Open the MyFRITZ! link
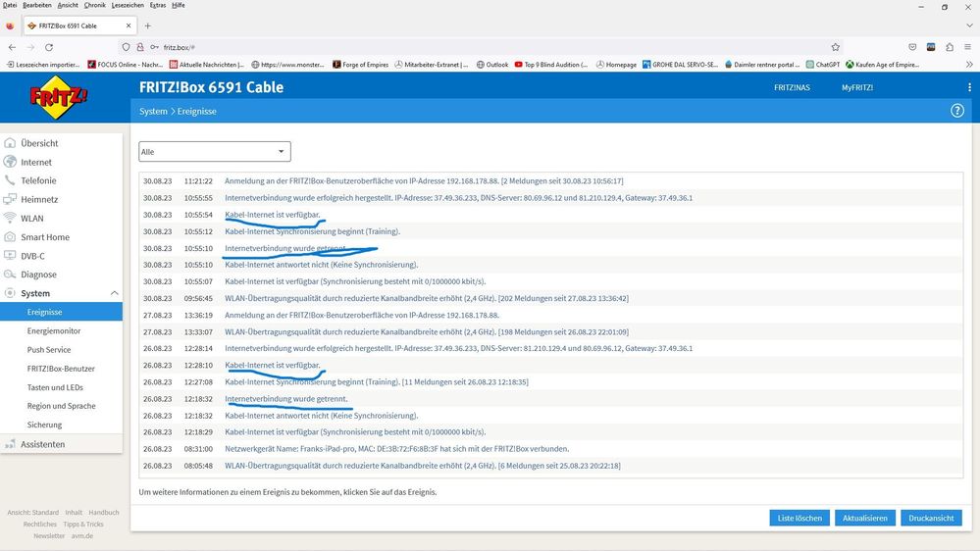This screenshot has height=551, width=980. coord(856,87)
